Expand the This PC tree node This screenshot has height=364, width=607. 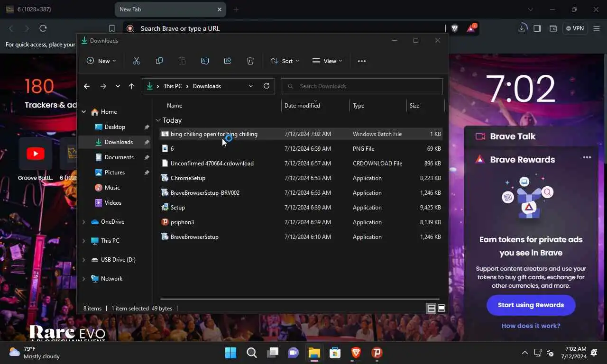coord(84,241)
